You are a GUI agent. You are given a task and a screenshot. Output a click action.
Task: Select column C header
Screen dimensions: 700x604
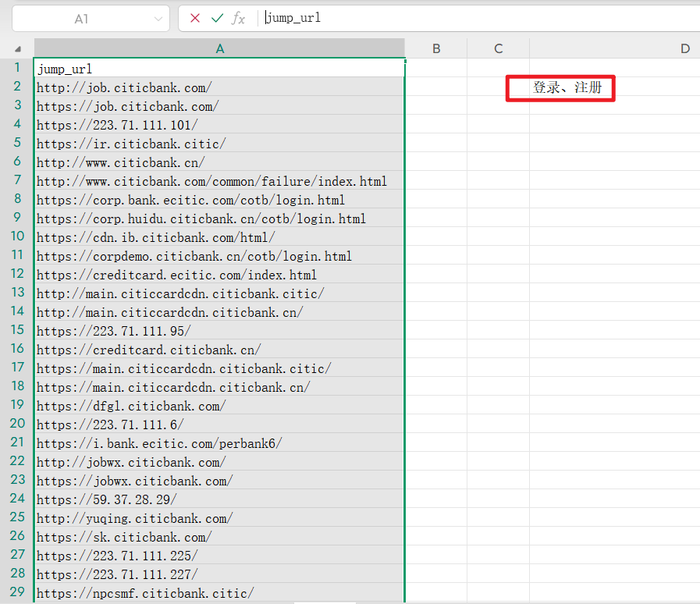coord(498,48)
